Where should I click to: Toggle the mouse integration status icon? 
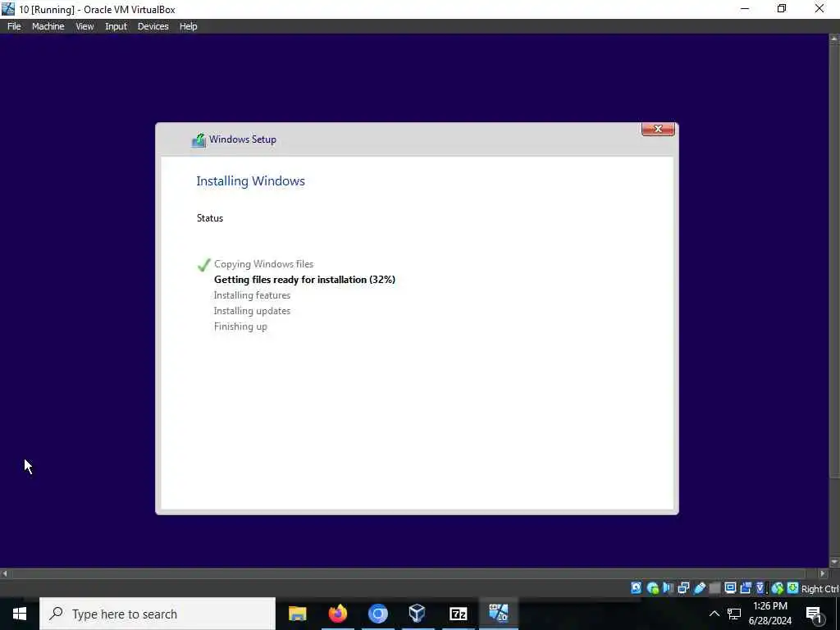[x=778, y=588]
